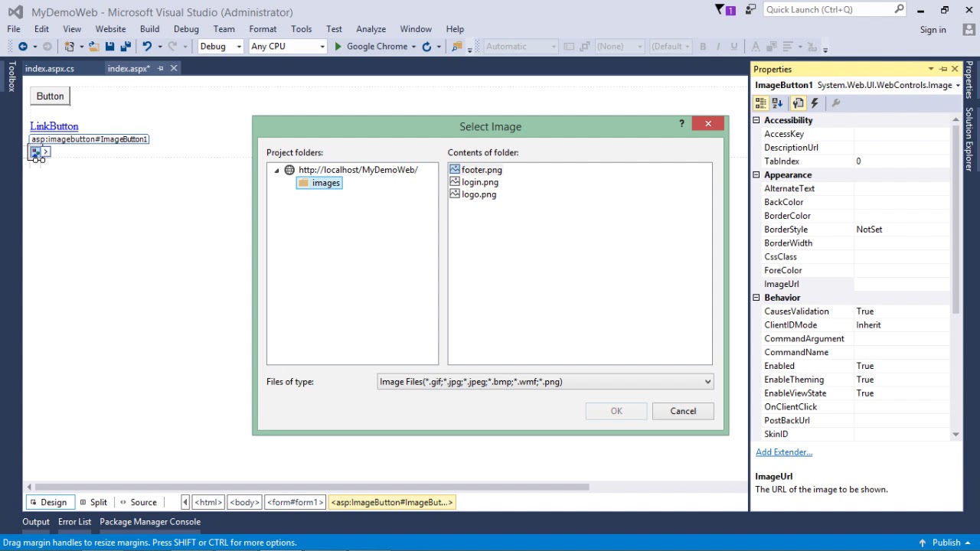Image resolution: width=980 pixels, height=551 pixels.
Task: Click the Quick Launch magnifier icon
Action: [x=899, y=9]
